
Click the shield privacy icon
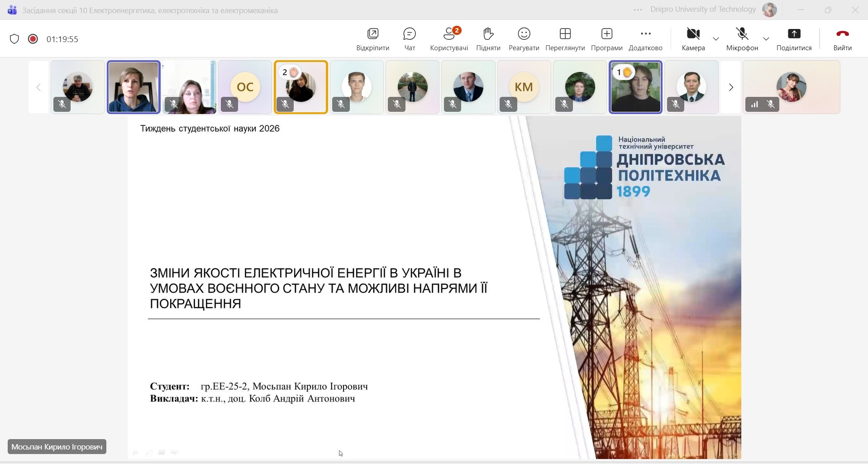click(x=14, y=39)
